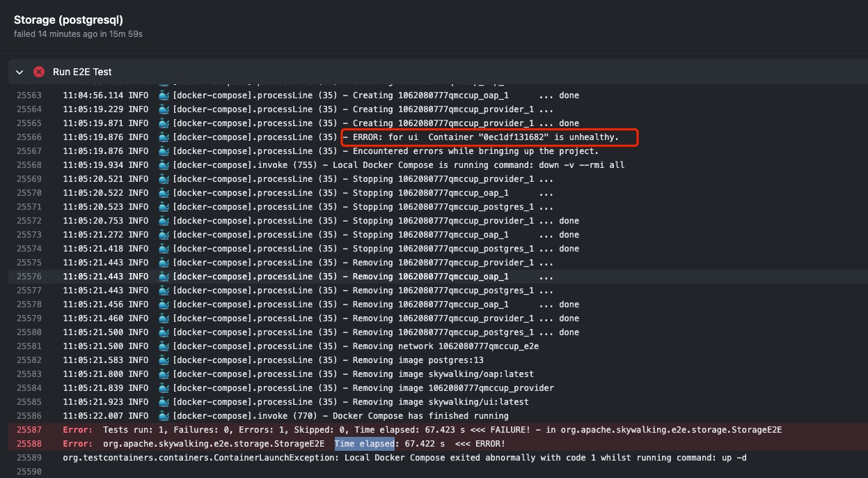
Task: Click 'Removing image skywalking/ui:latest' log text
Action: pyautogui.click(x=441, y=402)
